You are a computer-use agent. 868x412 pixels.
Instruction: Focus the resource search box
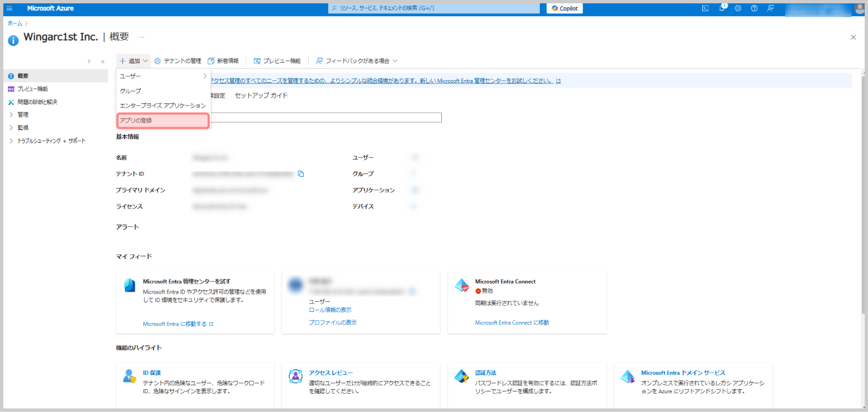(434, 8)
